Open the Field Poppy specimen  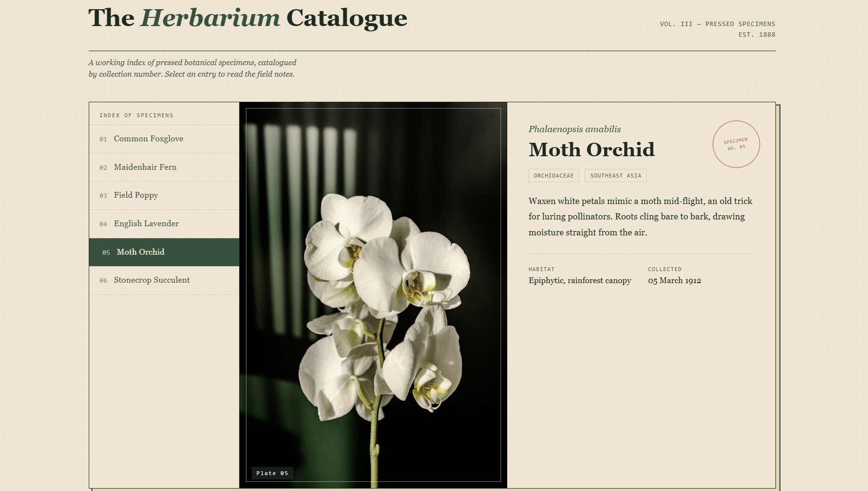click(x=164, y=195)
